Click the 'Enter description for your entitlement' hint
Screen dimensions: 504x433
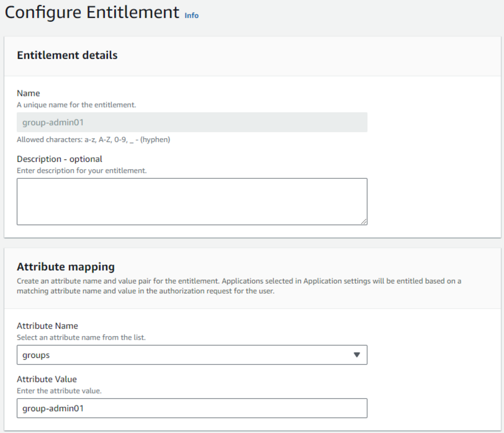[x=81, y=171]
